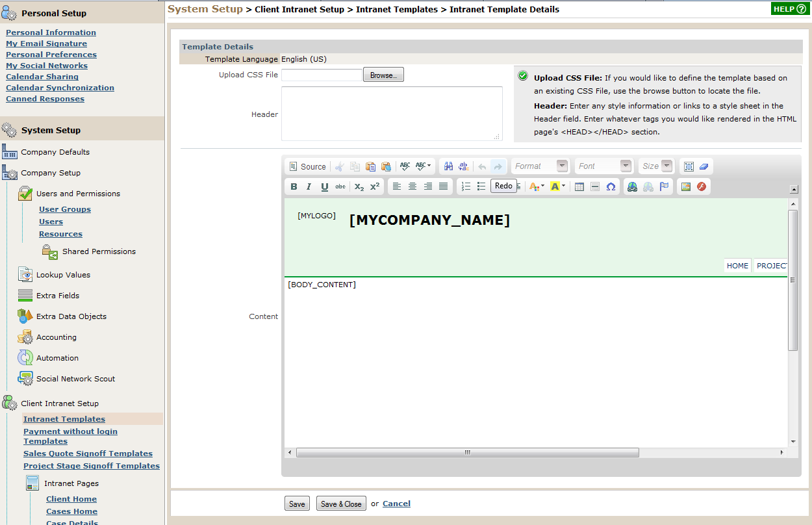Screen dimensions: 812x525
Task: Click the Unlink icon
Action: (648, 186)
